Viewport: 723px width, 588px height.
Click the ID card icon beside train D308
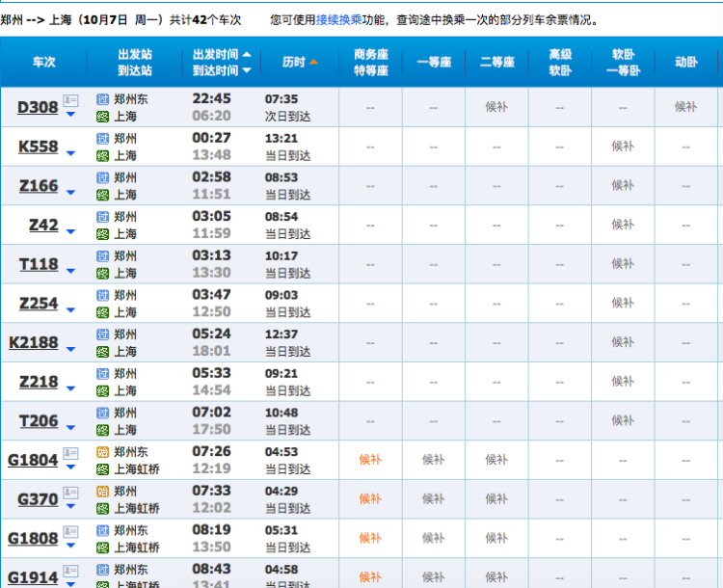[x=70, y=101]
